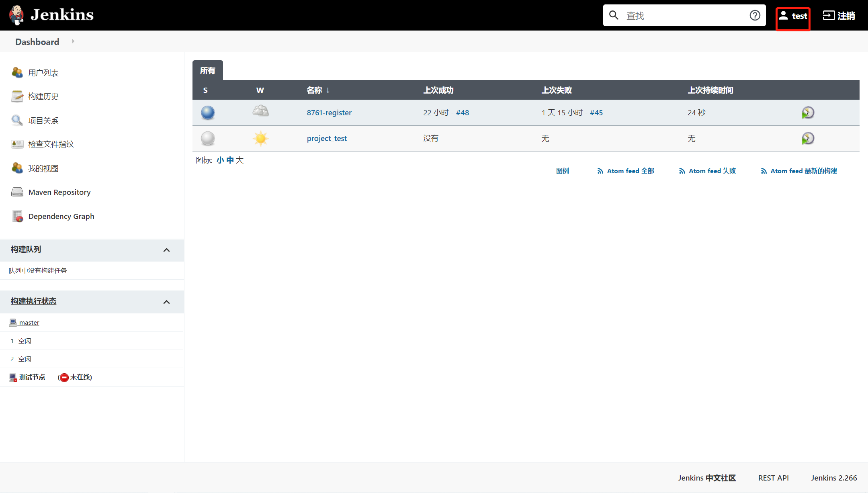Open the Maven Repository sidebar item

tap(59, 192)
